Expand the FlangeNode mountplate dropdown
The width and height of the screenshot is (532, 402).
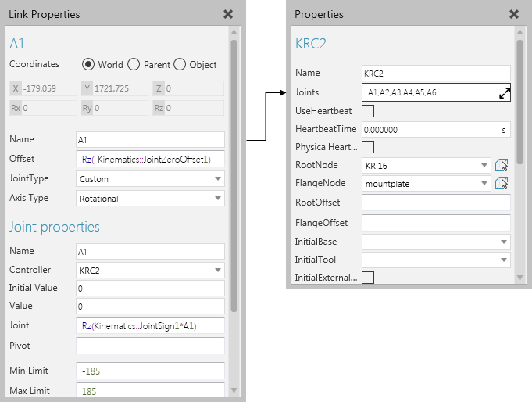(485, 185)
